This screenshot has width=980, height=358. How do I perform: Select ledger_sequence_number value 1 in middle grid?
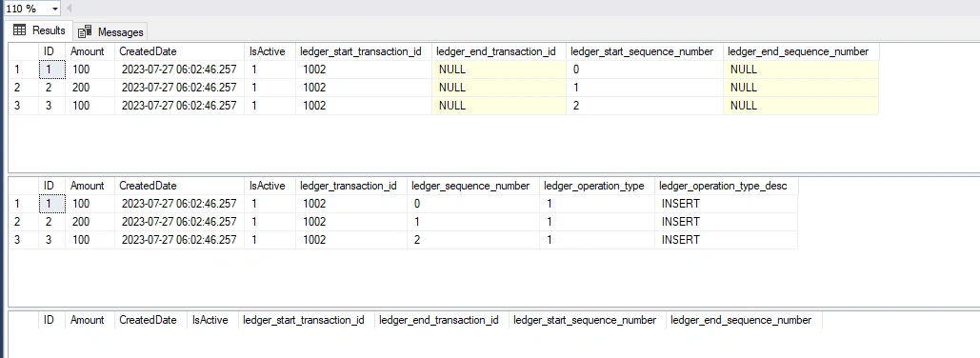(x=473, y=222)
